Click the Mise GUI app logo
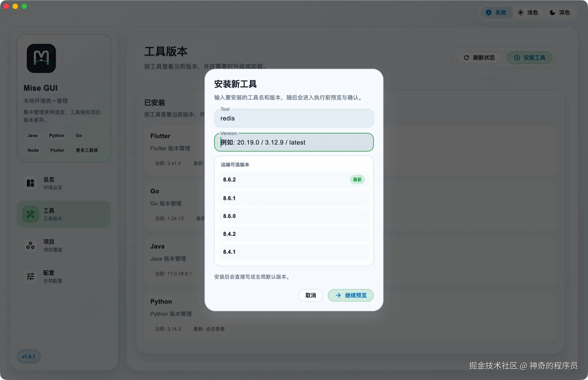 (41, 58)
